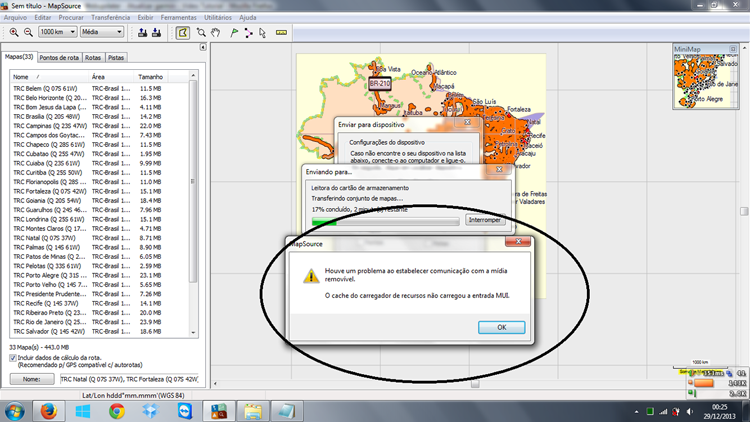Screen dimensions: 750x422
Task: Click the map set name input field
Action: [129, 379]
